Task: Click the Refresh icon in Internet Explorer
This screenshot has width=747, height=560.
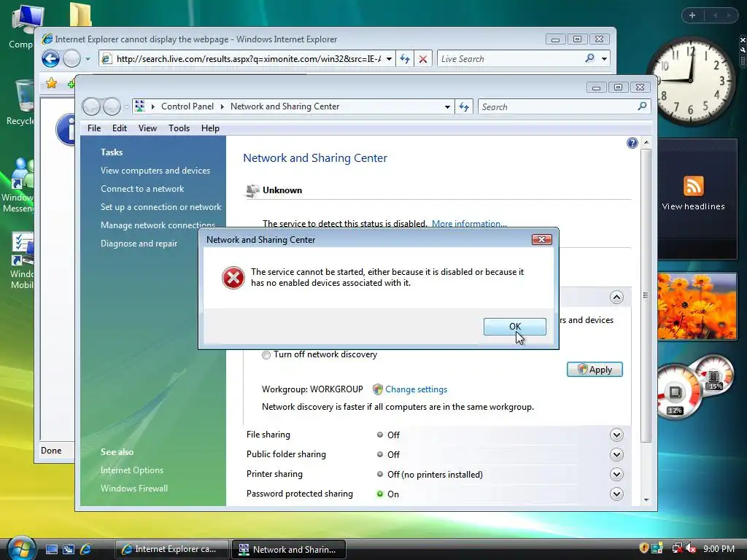Action: tap(405, 59)
